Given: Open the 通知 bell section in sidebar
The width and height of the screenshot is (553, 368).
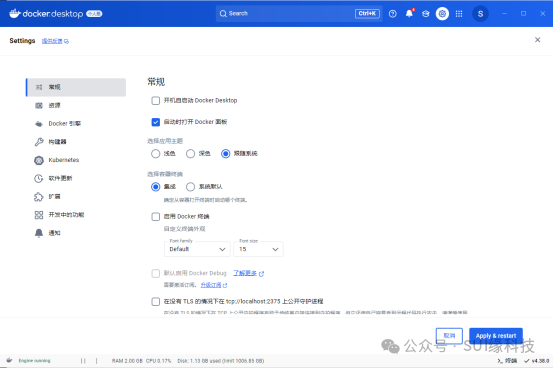Looking at the screenshot, I should click(39, 233).
